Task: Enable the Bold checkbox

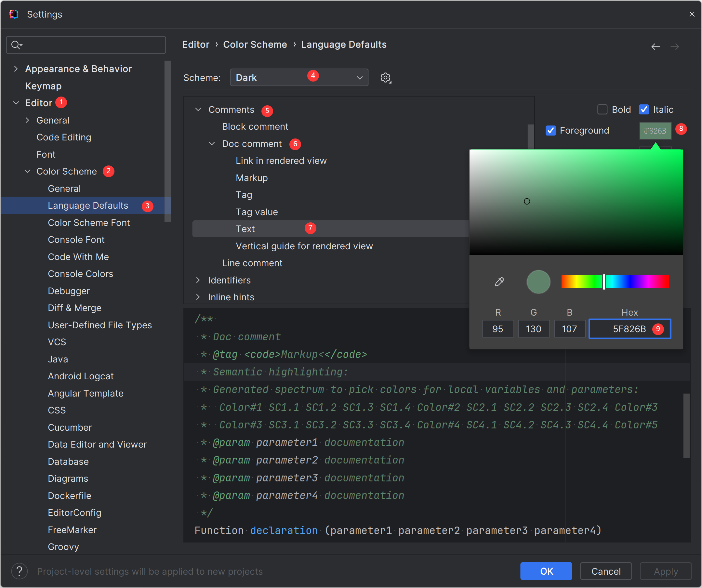Action: (x=602, y=110)
